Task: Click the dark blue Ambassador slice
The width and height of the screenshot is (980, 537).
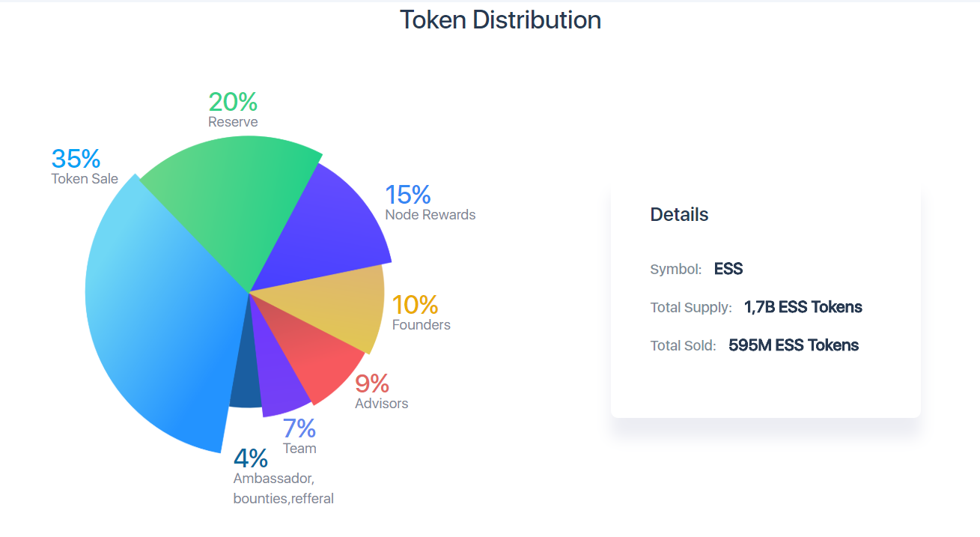Action: (244, 386)
